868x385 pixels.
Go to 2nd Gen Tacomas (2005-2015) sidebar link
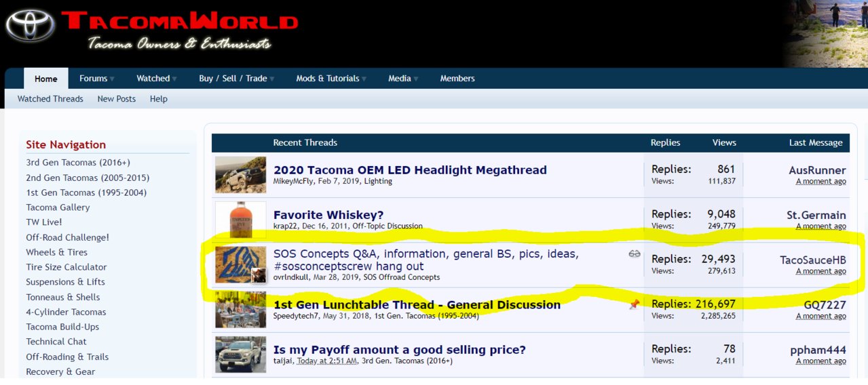pyautogui.click(x=88, y=178)
